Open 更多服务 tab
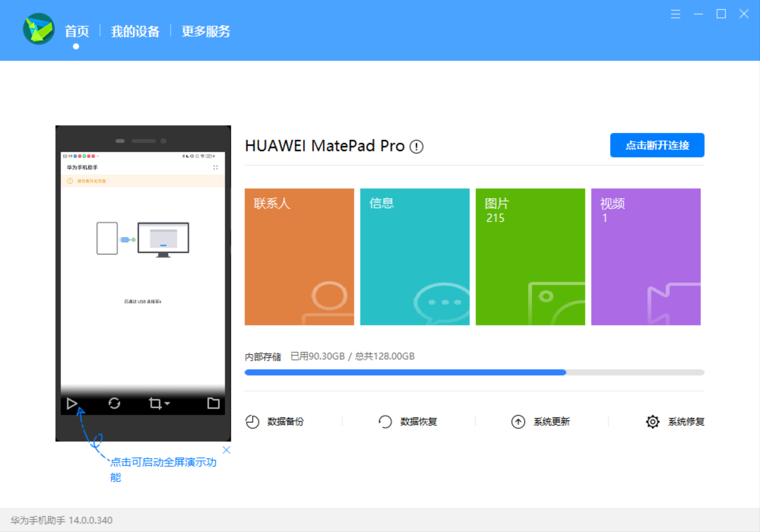The height and width of the screenshot is (532, 760). (x=206, y=31)
